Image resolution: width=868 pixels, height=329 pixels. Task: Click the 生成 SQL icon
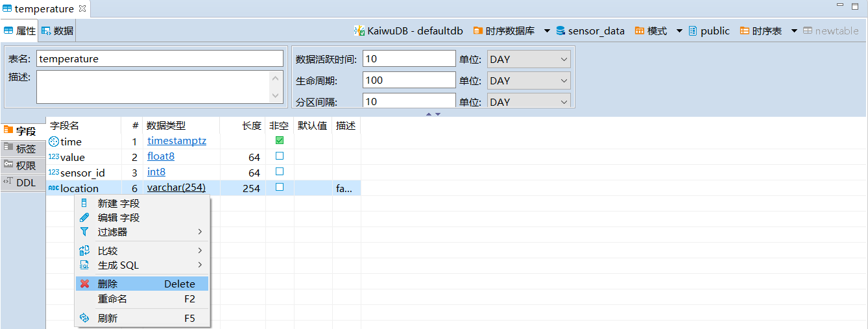click(x=84, y=265)
